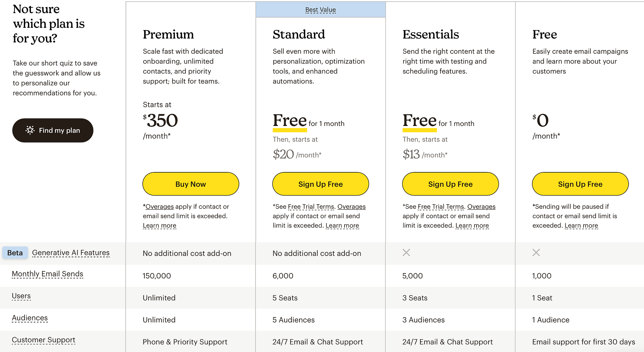
Task: Click the sparkle icon in Find my plan
Action: pos(30,130)
